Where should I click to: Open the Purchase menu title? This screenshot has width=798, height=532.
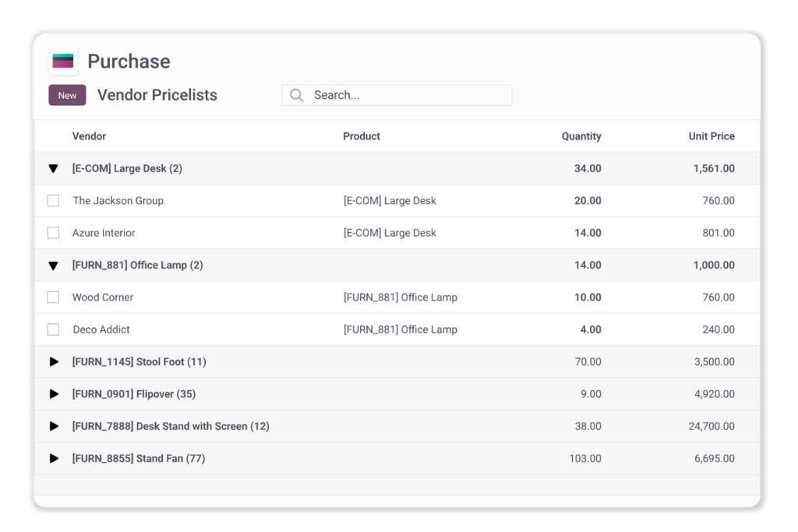(x=129, y=61)
